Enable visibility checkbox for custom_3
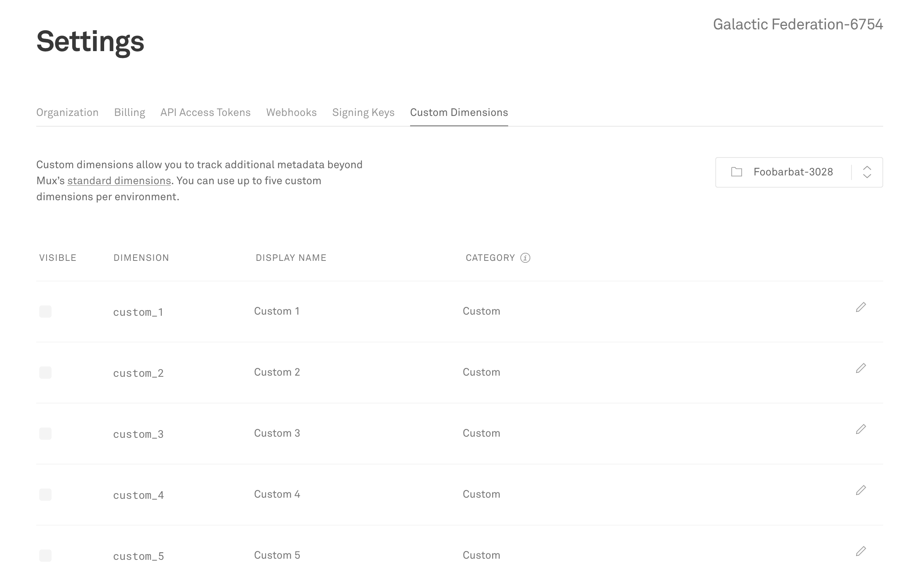This screenshot has width=924, height=585. (45, 434)
